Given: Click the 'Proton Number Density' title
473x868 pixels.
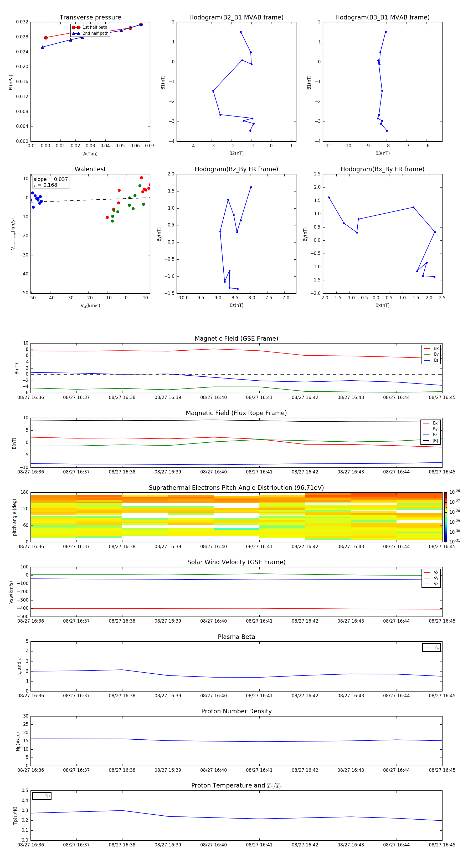Looking at the screenshot, I should (x=236, y=711).
